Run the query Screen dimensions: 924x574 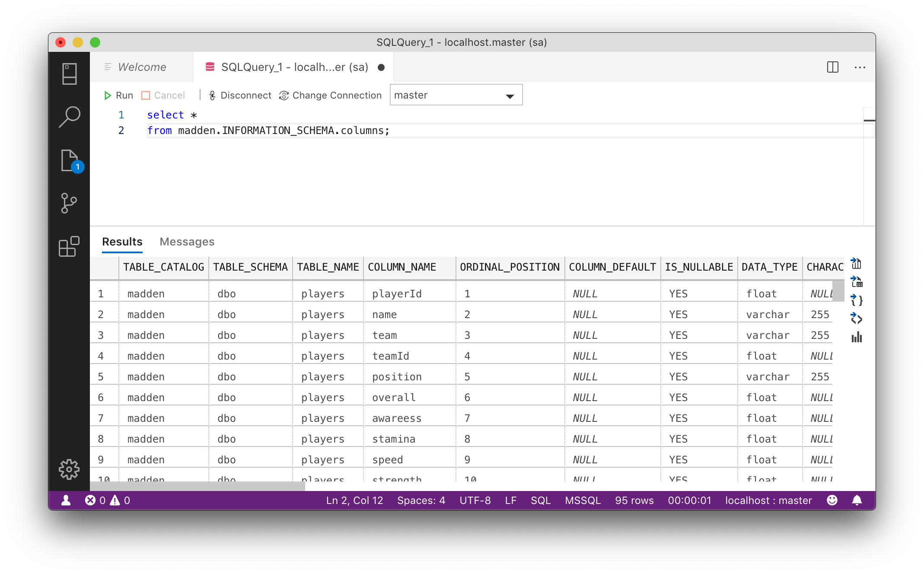click(x=118, y=95)
